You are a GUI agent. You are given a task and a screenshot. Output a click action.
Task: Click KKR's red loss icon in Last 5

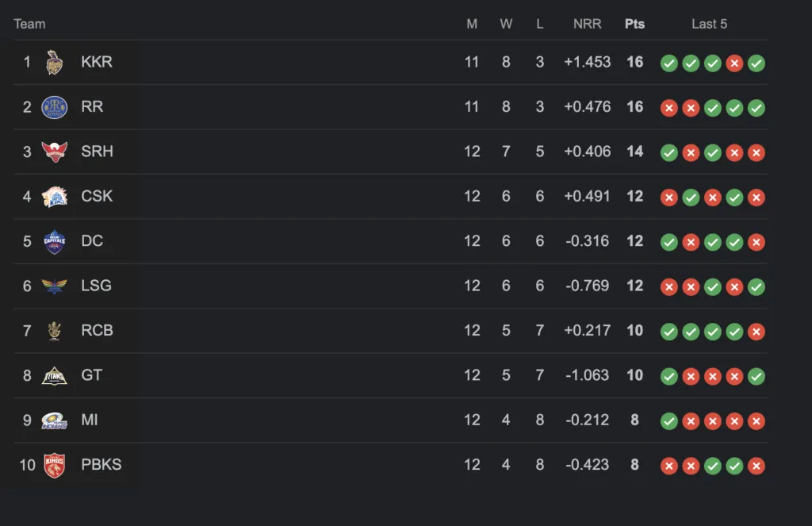(734, 63)
